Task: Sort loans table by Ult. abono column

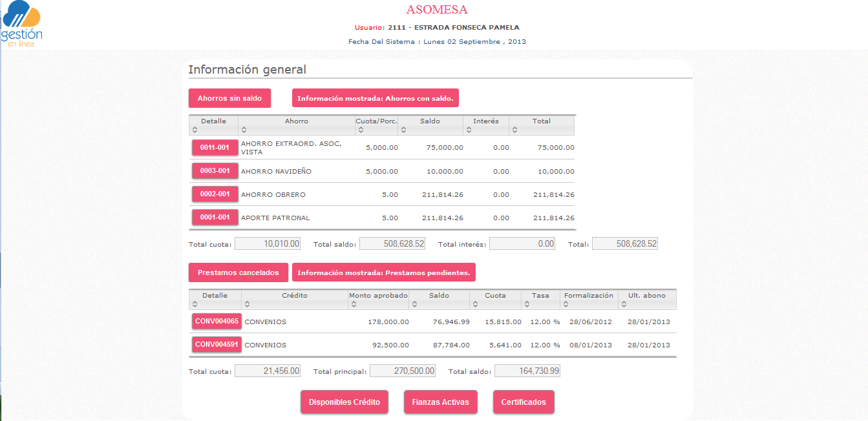Action: (647, 300)
